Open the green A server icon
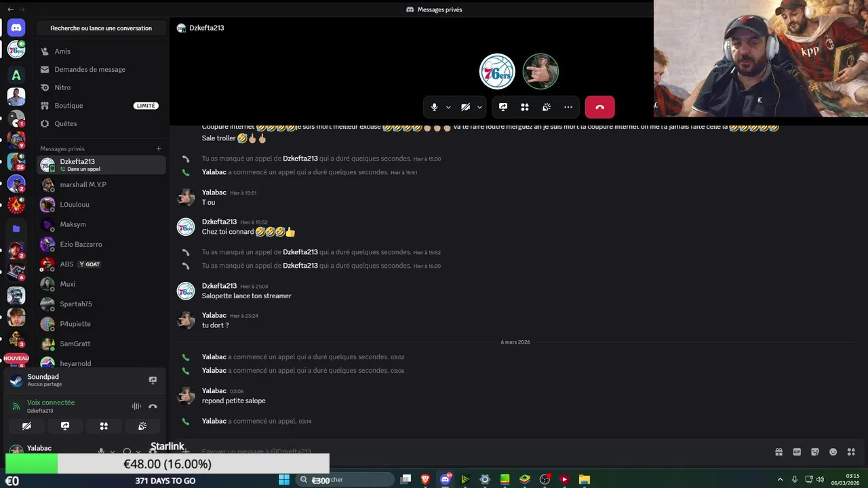The height and width of the screenshot is (488, 868). (x=16, y=75)
